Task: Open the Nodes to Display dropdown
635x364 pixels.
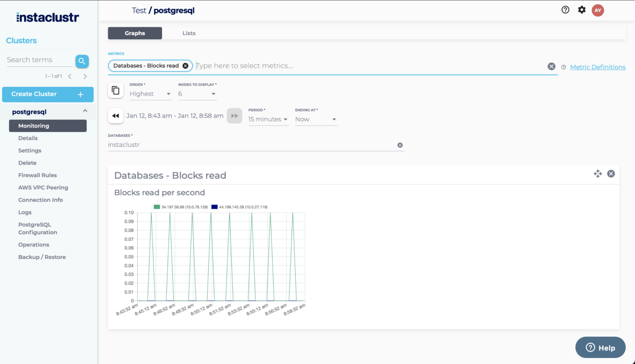Action: [197, 94]
